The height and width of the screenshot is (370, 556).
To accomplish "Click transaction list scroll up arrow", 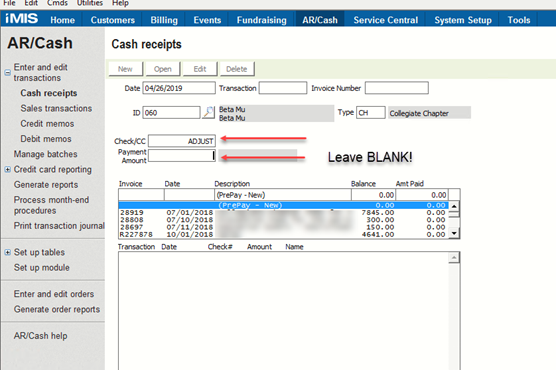I will point(454,258).
